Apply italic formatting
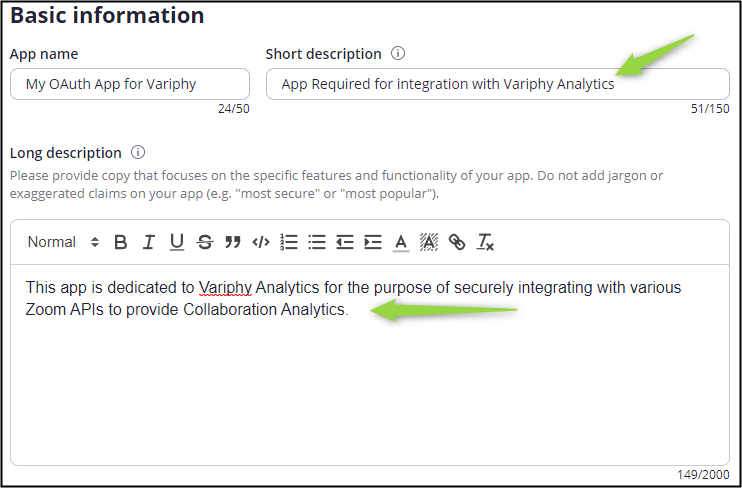Image resolution: width=742 pixels, height=488 pixels. coord(149,242)
